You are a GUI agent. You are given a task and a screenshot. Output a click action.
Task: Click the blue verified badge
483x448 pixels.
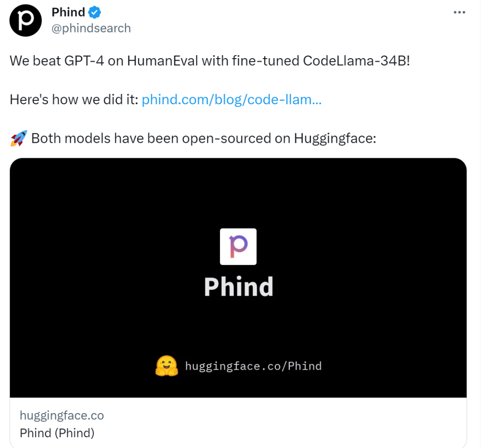(94, 12)
